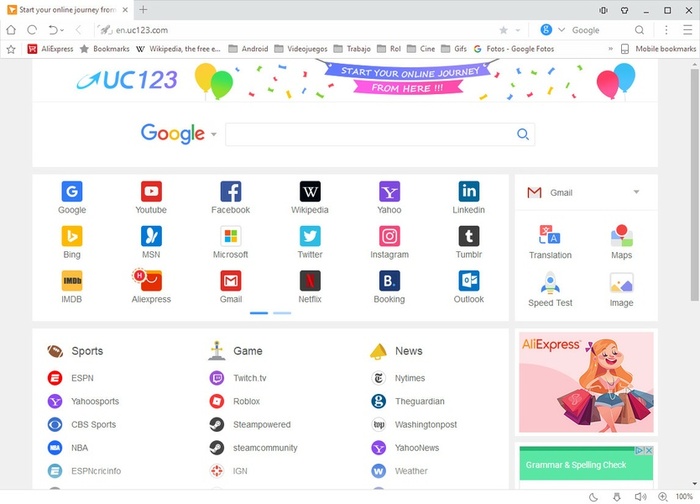This screenshot has height=504, width=700.
Task: Click the search magnifier in the browser toolbar
Action: (639, 30)
